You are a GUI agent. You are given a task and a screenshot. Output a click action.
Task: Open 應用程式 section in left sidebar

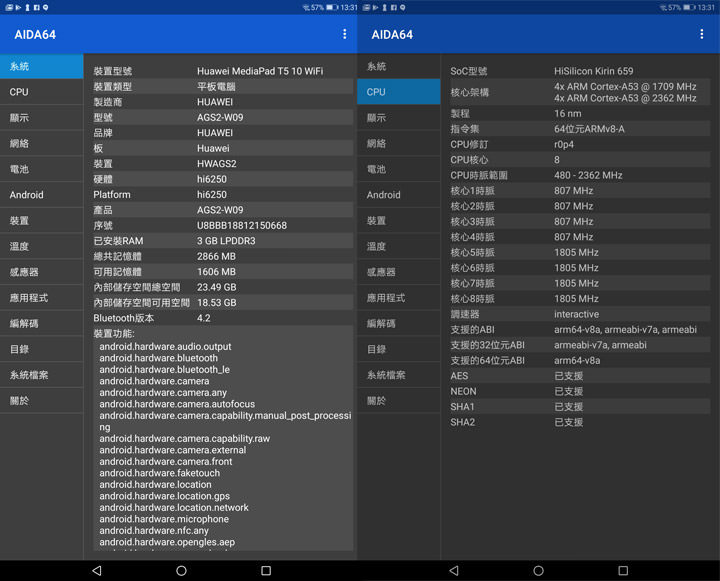click(42, 298)
